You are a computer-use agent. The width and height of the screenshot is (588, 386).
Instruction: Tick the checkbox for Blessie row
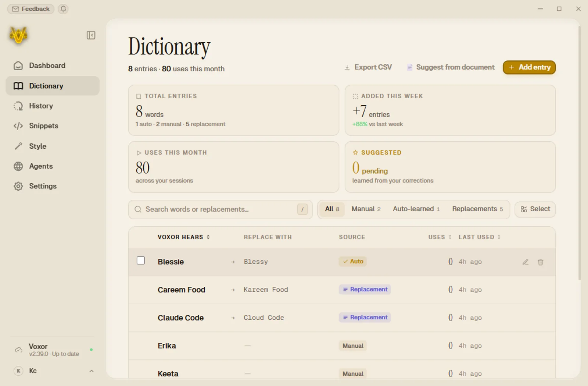click(x=141, y=261)
